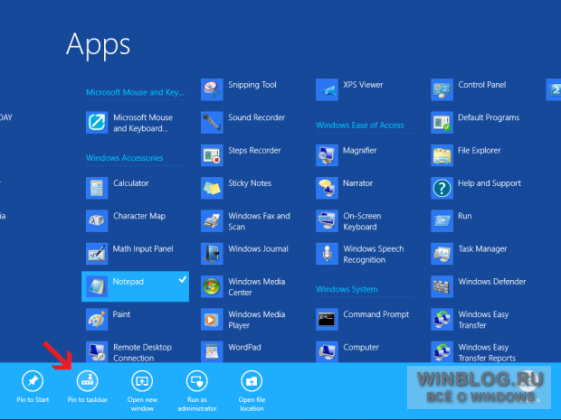Click the Pin to Start icon
This screenshot has width=561, height=420.
pos(33,381)
